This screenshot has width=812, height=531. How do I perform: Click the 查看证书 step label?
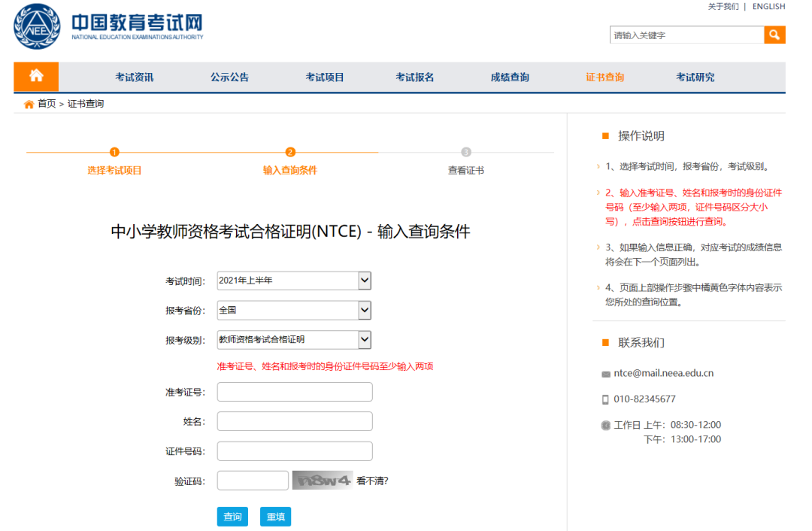click(x=466, y=171)
